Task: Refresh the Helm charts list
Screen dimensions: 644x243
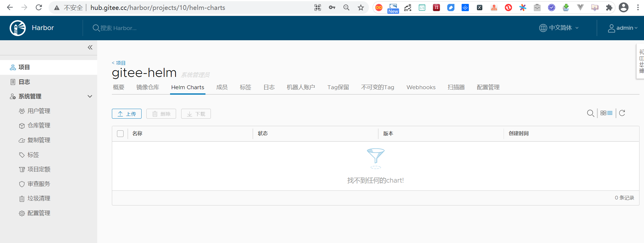Action: 622,113
